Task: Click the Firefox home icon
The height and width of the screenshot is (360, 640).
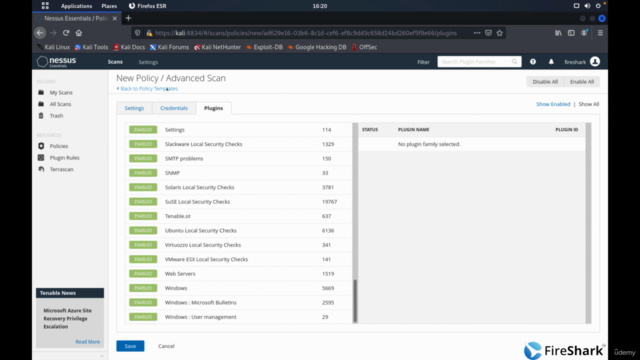Action: point(79,33)
